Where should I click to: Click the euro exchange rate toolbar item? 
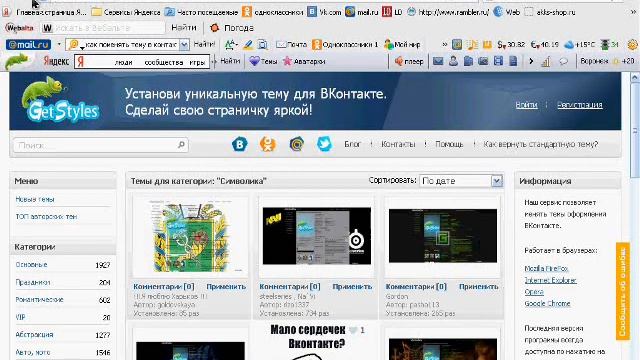coord(544,44)
